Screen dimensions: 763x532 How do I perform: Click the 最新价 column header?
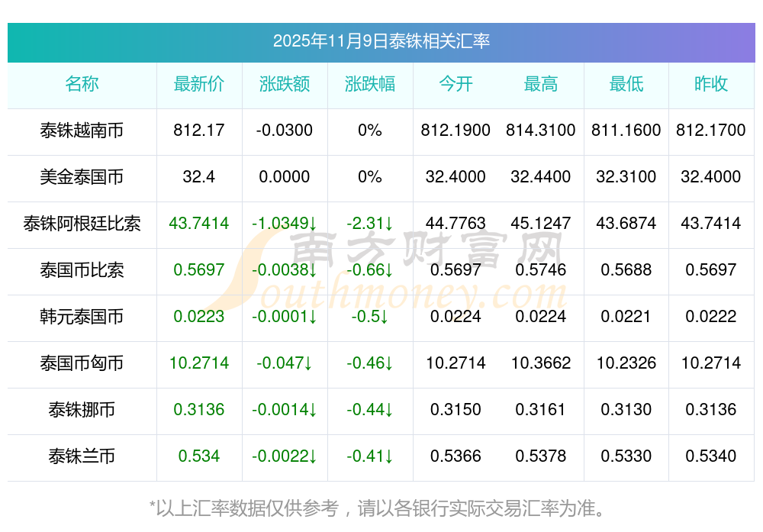point(199,84)
